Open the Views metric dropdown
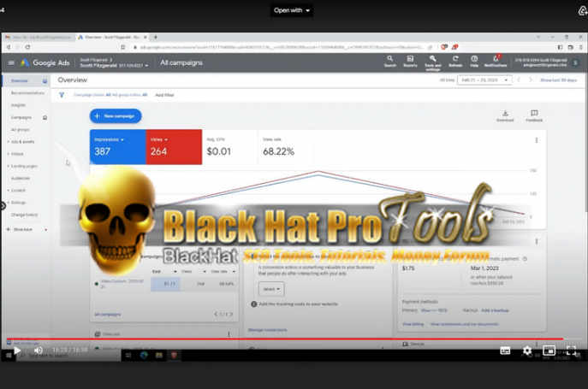This screenshot has height=389, width=588. click(159, 139)
